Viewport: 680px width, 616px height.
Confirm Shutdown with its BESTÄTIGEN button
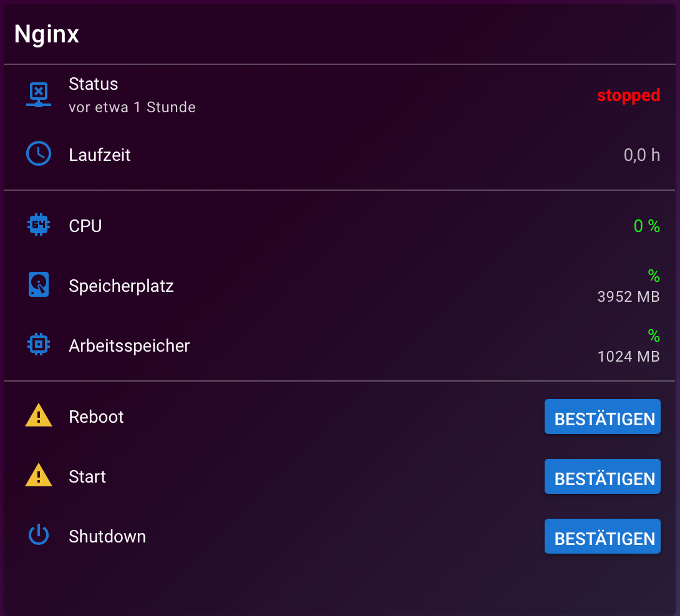pos(603,536)
